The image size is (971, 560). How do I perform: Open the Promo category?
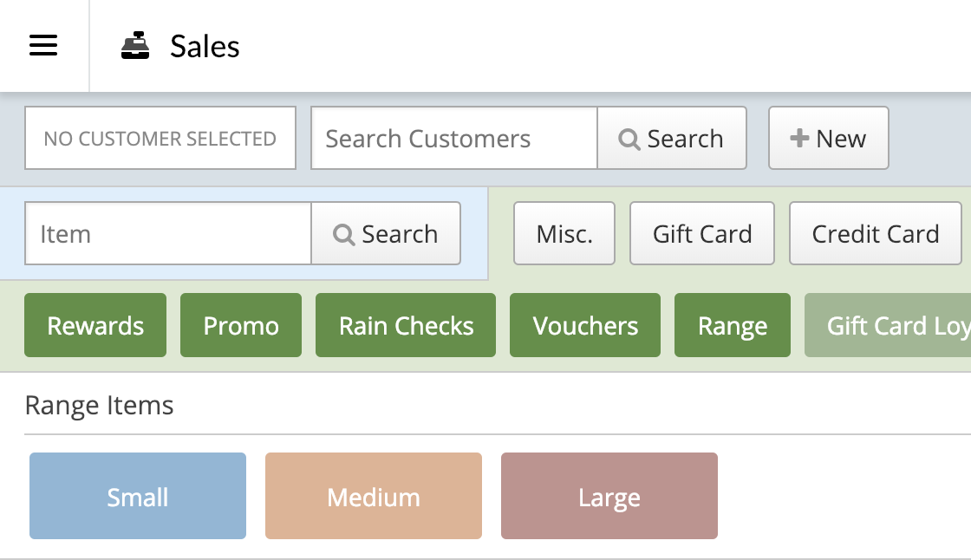tap(241, 325)
